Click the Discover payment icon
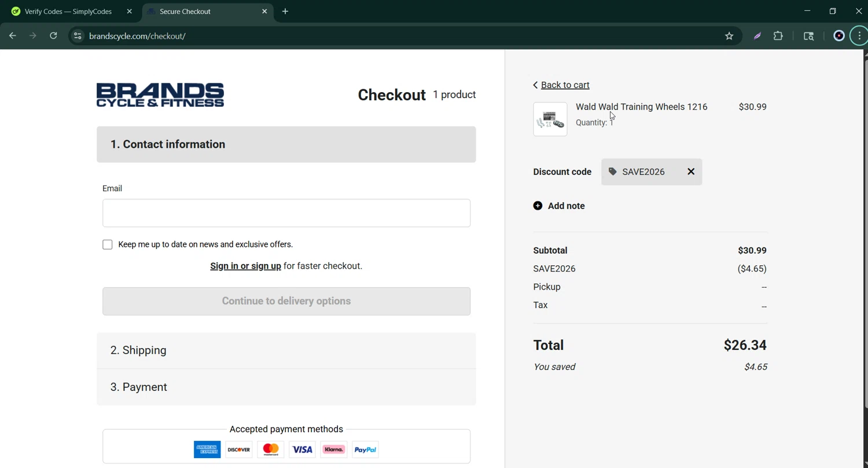The width and height of the screenshot is (868, 468). (x=239, y=449)
